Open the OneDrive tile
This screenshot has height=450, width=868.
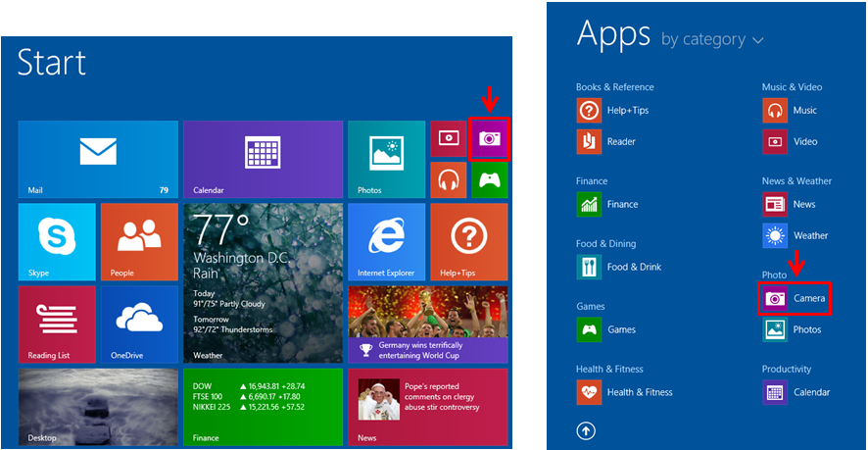point(139,324)
